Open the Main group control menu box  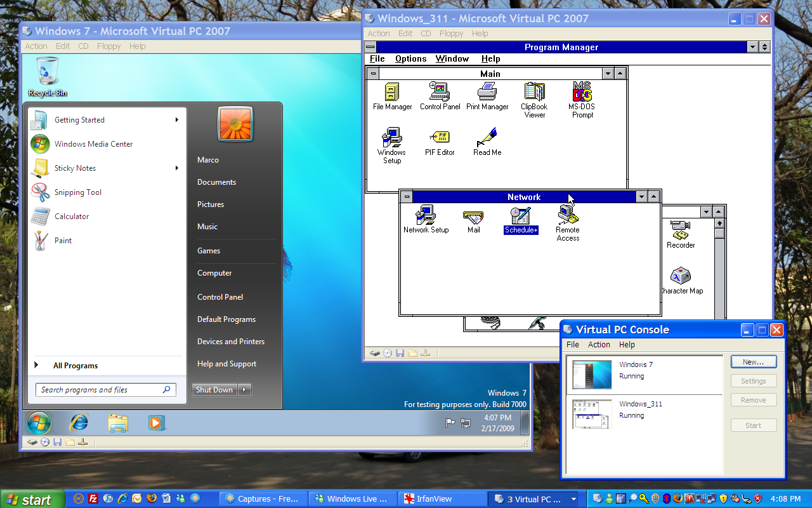(374, 74)
